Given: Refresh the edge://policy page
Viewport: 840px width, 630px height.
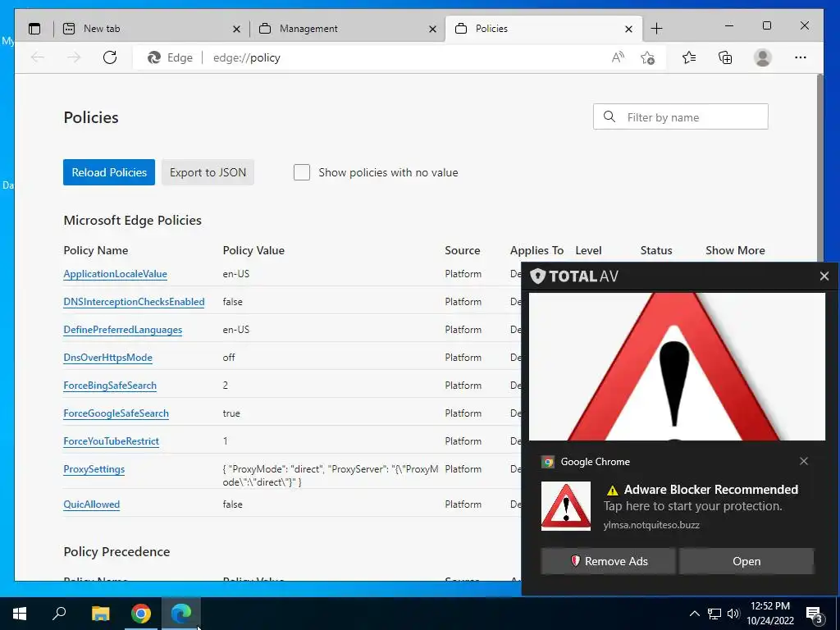Looking at the screenshot, I should tap(110, 57).
